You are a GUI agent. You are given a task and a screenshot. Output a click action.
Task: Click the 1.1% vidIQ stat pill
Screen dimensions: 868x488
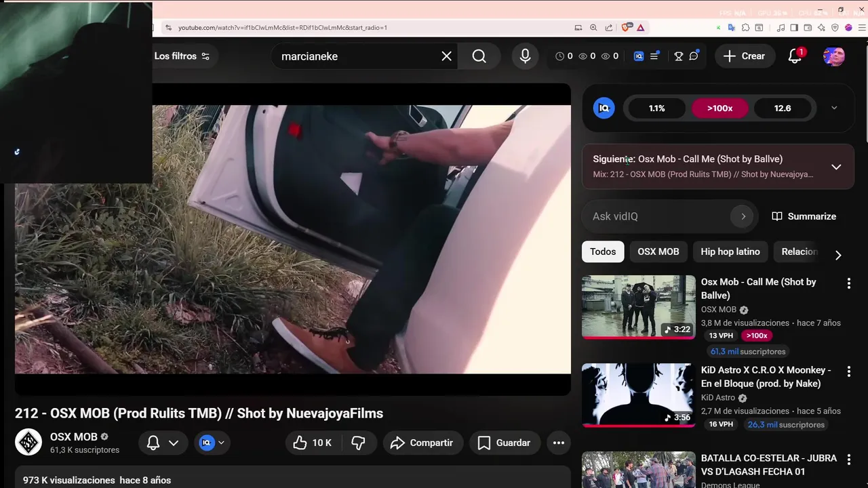[x=656, y=108]
